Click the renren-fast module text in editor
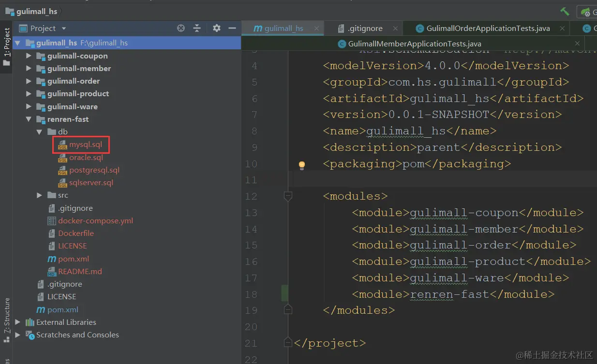This screenshot has height=364, width=597. click(x=449, y=294)
